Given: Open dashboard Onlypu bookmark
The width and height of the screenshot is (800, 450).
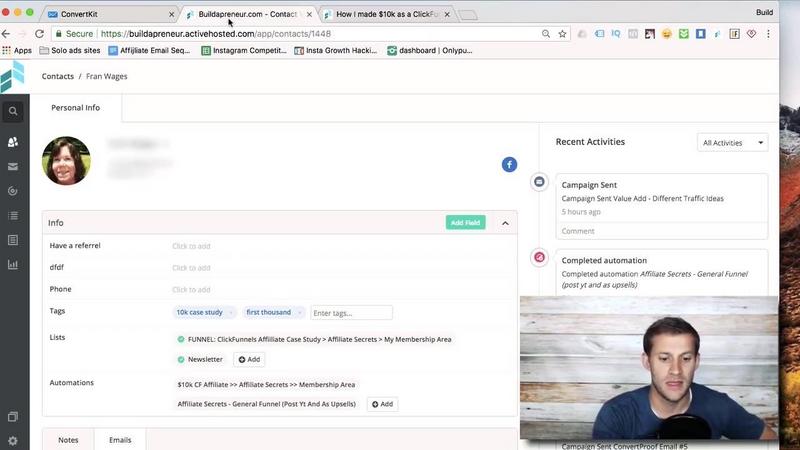Looking at the screenshot, I should click(430, 51).
